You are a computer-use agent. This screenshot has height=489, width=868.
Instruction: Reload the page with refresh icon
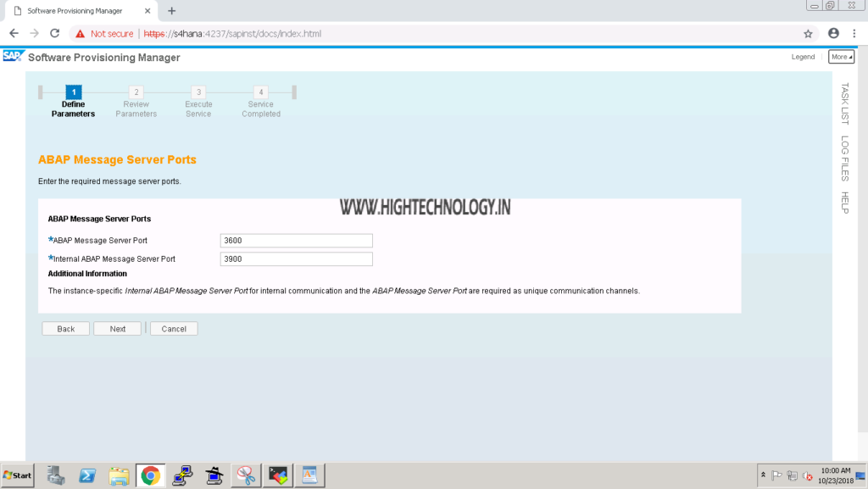click(55, 34)
